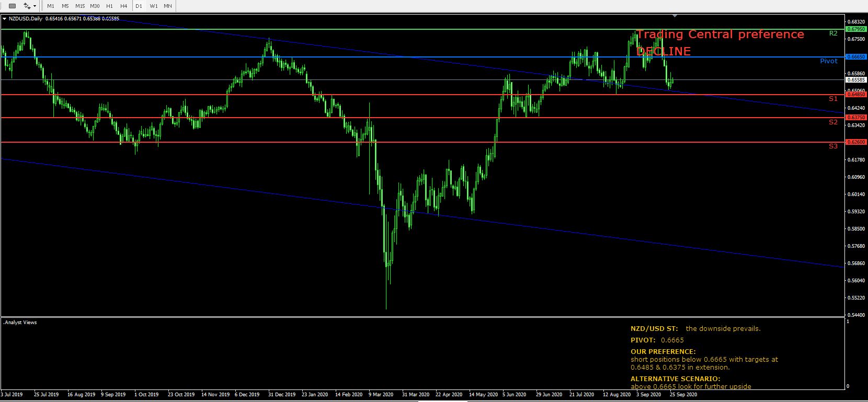Click the 9 Mar 2020 date label
Image resolution: width=868 pixels, height=402 pixels.
point(381,395)
